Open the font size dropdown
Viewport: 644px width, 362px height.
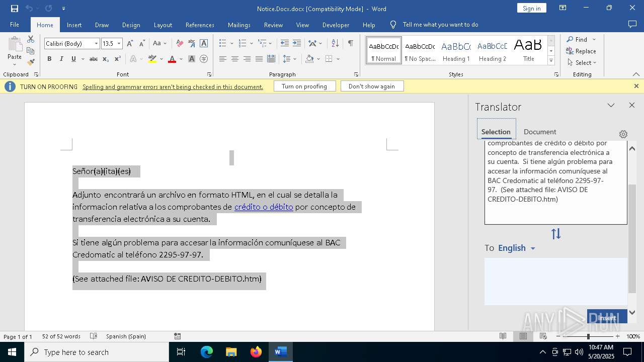coord(119,44)
